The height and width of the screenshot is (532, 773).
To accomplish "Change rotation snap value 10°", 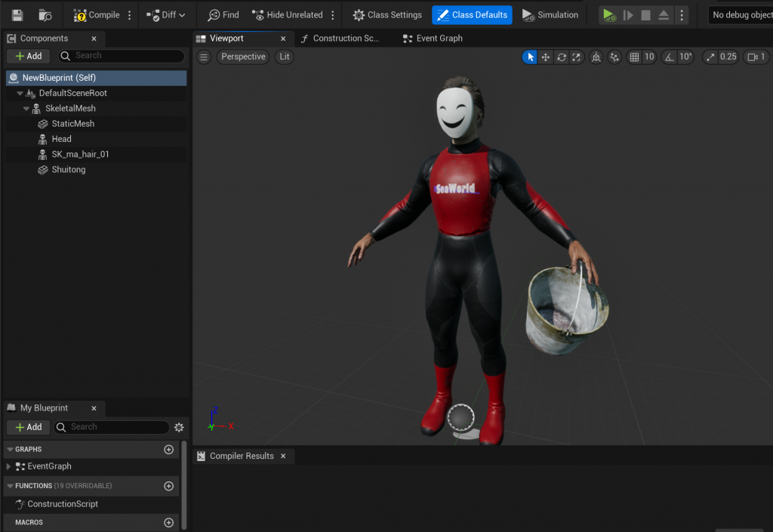I will [685, 57].
